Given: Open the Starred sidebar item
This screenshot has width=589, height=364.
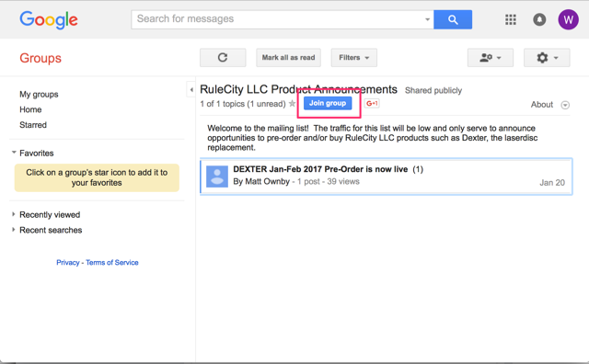Looking at the screenshot, I should [33, 125].
